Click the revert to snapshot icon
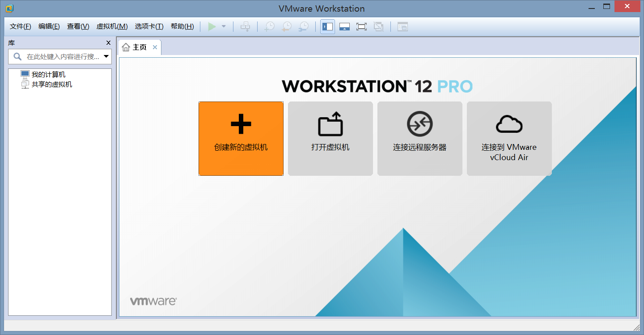The image size is (644, 335). (286, 27)
